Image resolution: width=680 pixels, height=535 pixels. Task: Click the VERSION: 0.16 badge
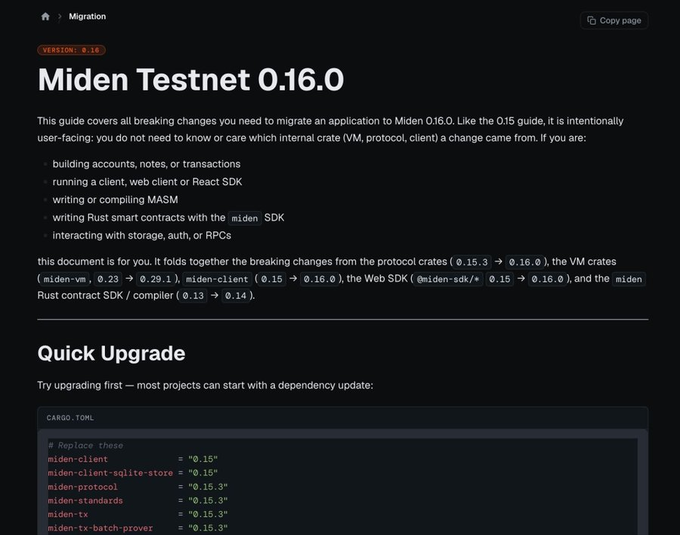[71, 50]
